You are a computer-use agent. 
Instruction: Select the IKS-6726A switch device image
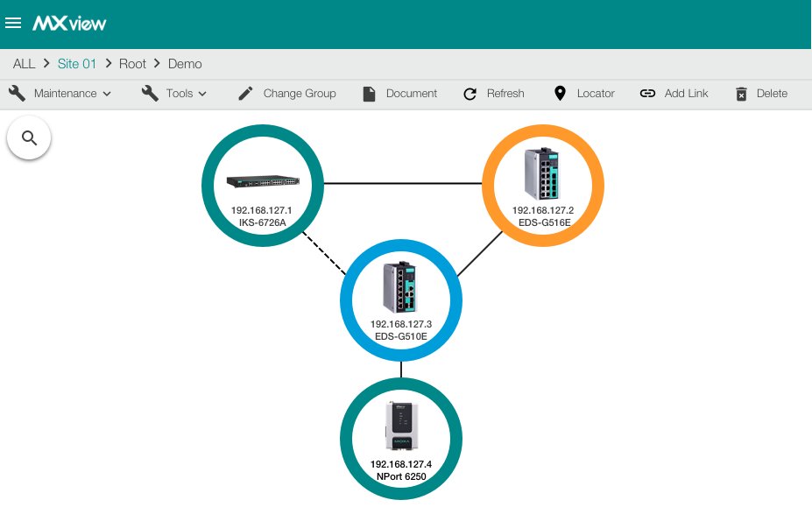263,181
